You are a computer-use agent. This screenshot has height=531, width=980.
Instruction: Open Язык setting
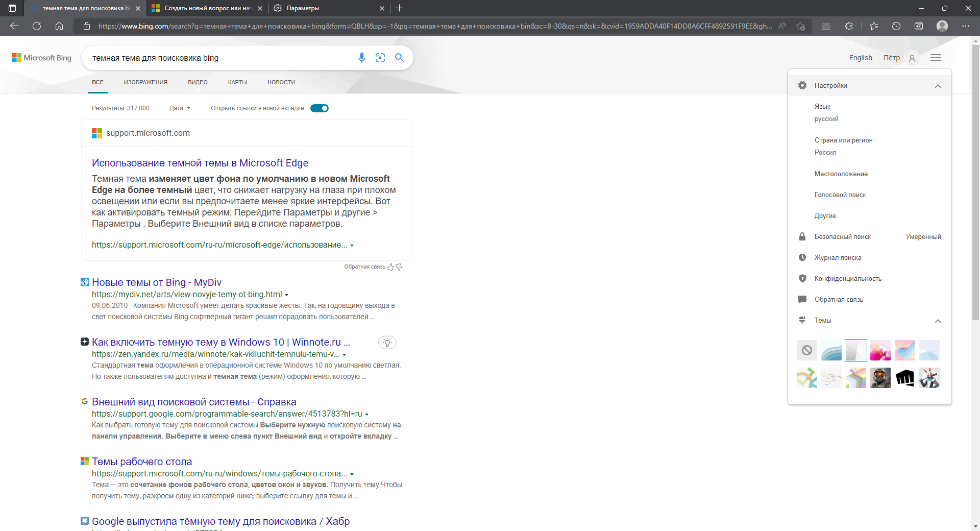869,112
